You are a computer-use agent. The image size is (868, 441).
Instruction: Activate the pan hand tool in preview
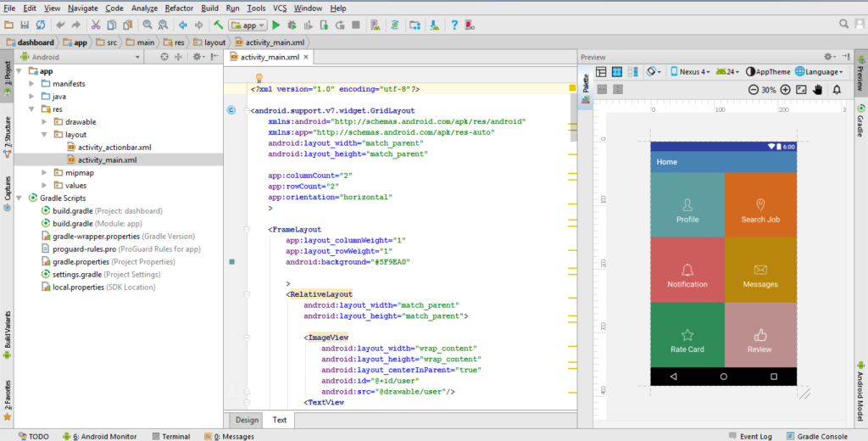click(x=818, y=89)
